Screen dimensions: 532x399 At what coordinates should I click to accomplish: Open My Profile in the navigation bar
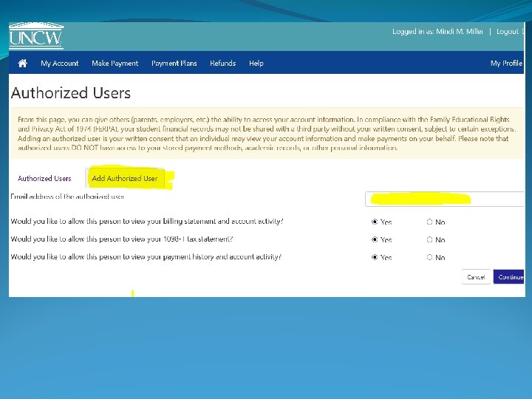tap(506, 63)
